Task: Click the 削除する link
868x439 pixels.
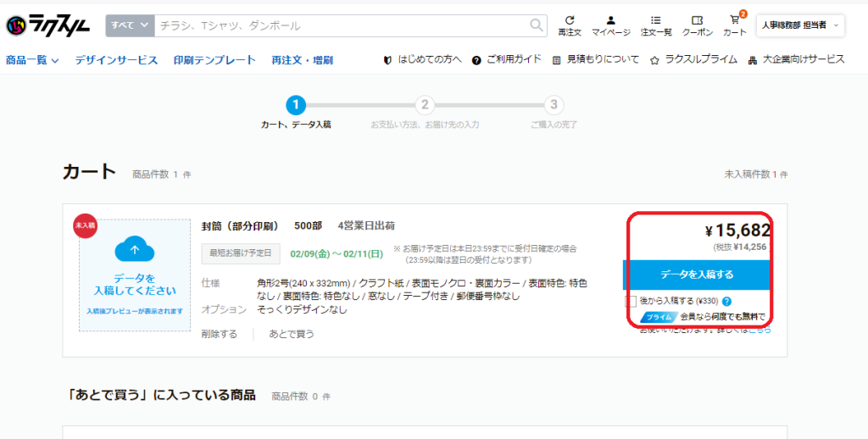Action: 219,334
